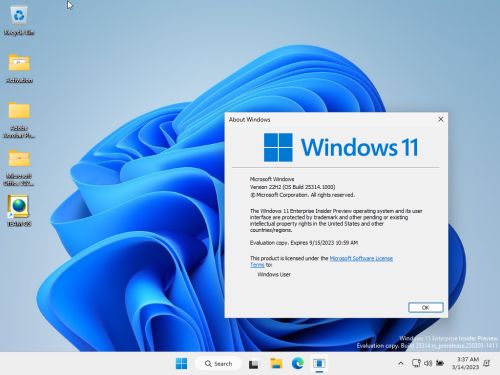The height and width of the screenshot is (375, 500).
Task: Open the Windows Start button
Action: [181, 363]
